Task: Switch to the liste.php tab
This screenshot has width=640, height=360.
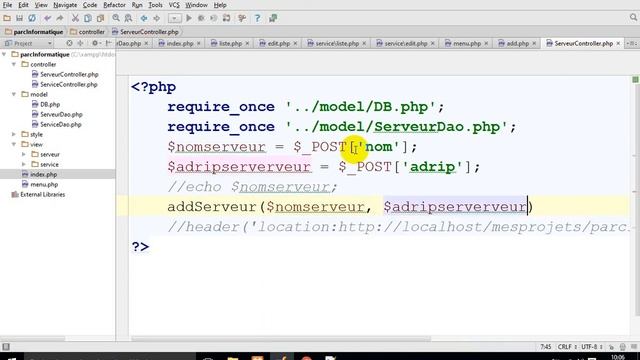Action: (230, 43)
